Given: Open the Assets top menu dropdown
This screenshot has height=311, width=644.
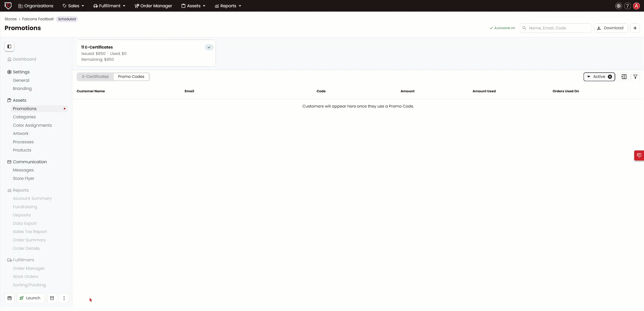Looking at the screenshot, I should point(193,6).
